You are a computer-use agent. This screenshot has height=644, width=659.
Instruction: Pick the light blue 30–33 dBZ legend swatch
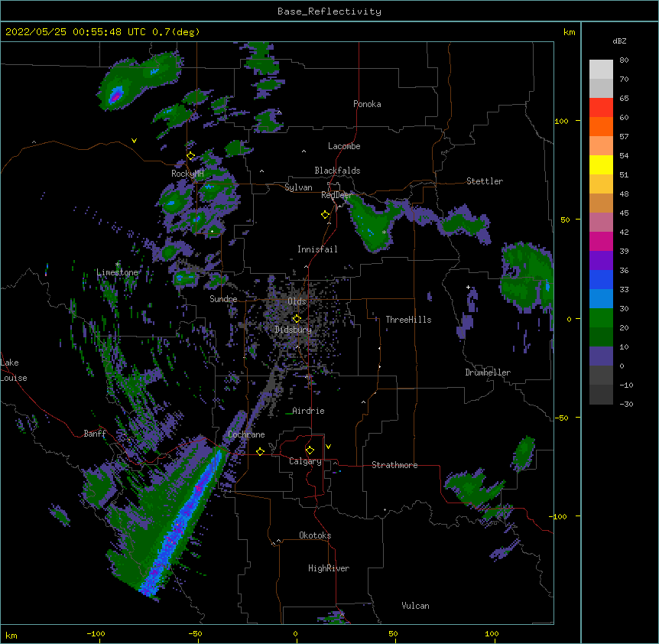coord(601,299)
